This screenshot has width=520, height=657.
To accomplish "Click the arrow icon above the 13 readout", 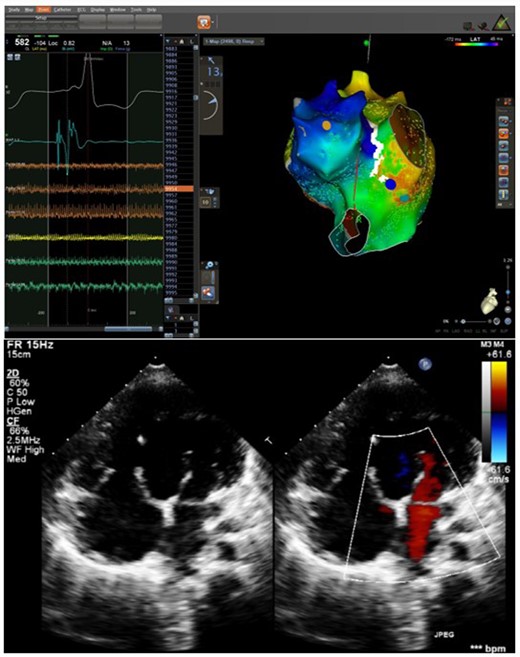I will pyautogui.click(x=211, y=61).
